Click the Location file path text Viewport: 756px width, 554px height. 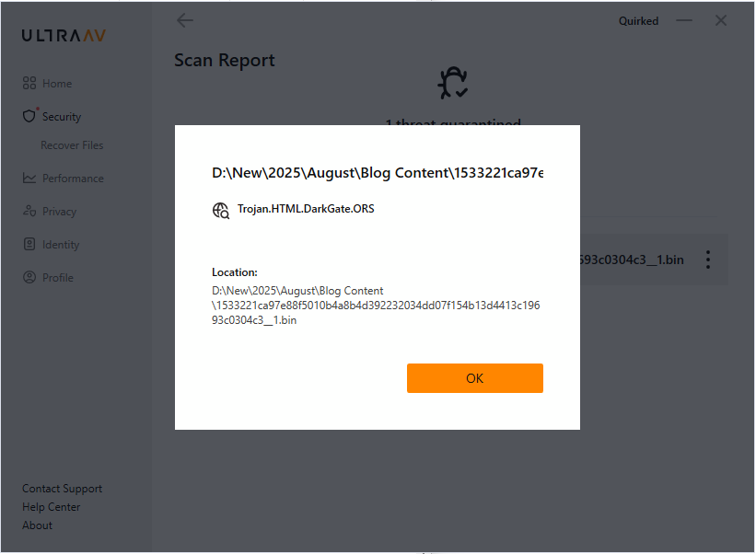pos(375,306)
